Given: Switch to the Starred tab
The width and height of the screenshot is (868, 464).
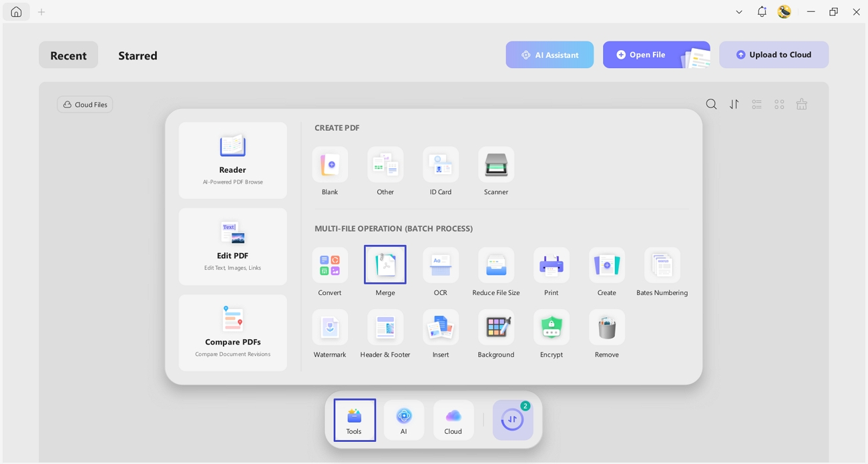Looking at the screenshot, I should click(138, 55).
